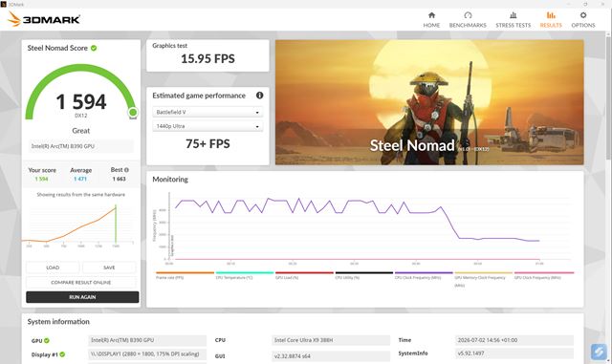This screenshot has width=612, height=364.
Task: Open the Stress Tests icon
Action: [x=513, y=15]
